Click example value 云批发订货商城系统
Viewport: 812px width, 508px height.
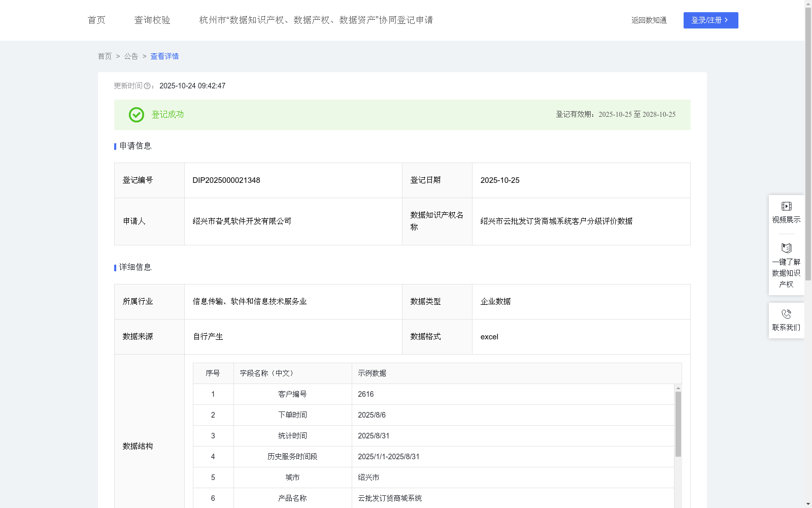point(390,498)
